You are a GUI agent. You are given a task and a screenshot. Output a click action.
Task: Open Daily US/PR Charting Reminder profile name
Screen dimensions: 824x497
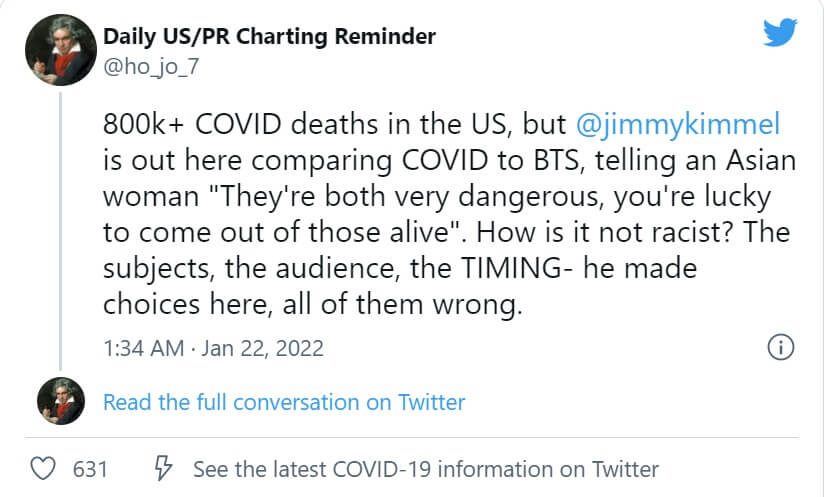270,37
